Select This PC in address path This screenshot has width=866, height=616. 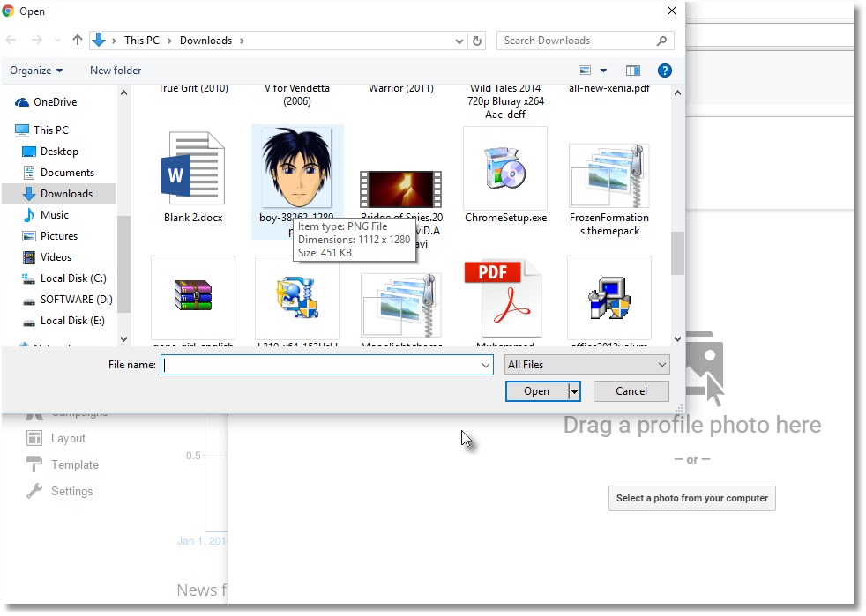[x=141, y=41]
